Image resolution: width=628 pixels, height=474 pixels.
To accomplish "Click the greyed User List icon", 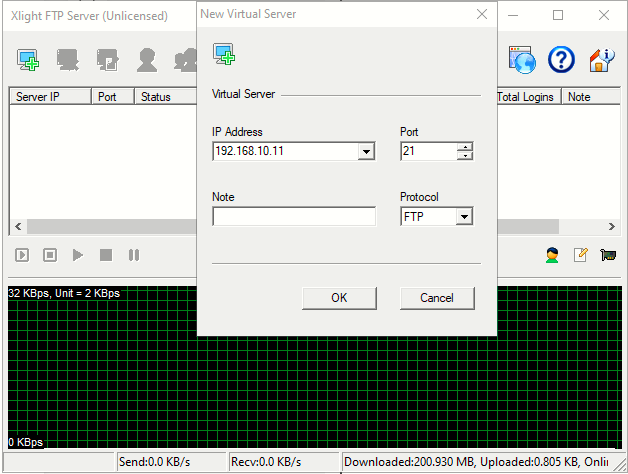I will (147, 60).
